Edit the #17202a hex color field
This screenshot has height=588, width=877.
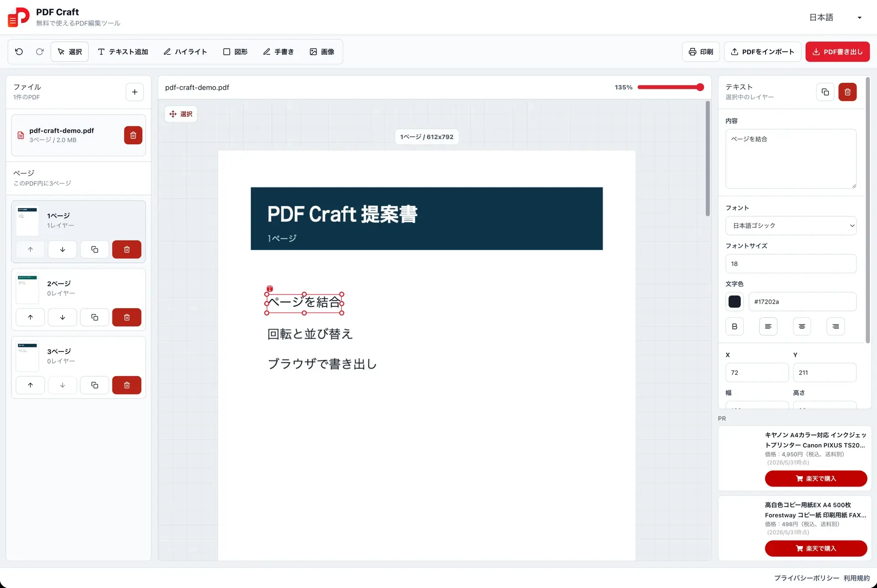tap(802, 302)
